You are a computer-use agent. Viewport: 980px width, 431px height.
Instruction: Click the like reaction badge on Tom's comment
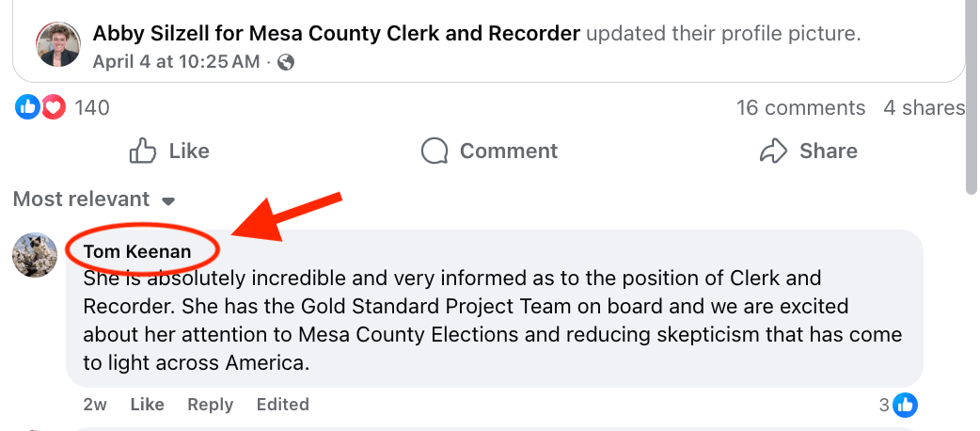coord(906,405)
